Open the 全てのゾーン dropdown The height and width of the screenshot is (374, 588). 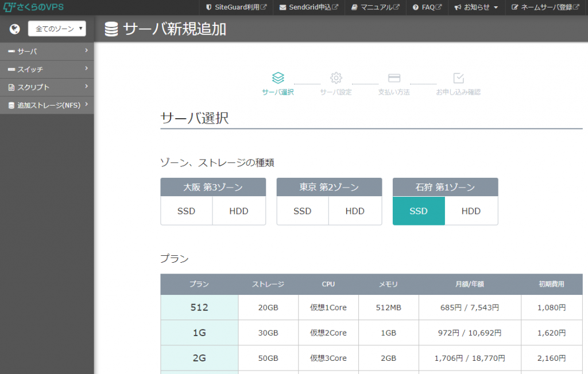[57, 28]
